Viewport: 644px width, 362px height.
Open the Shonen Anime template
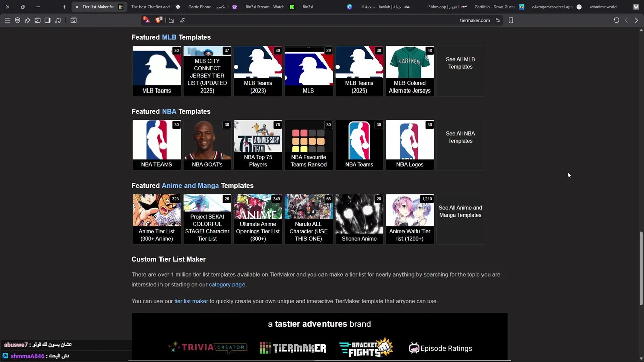click(359, 219)
